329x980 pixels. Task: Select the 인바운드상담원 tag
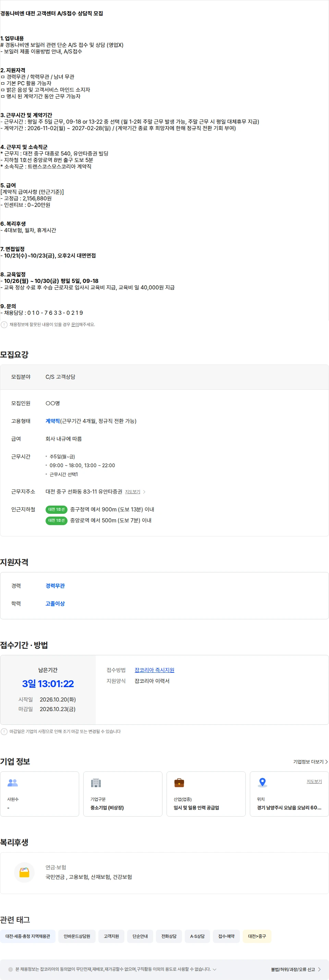pos(77,936)
